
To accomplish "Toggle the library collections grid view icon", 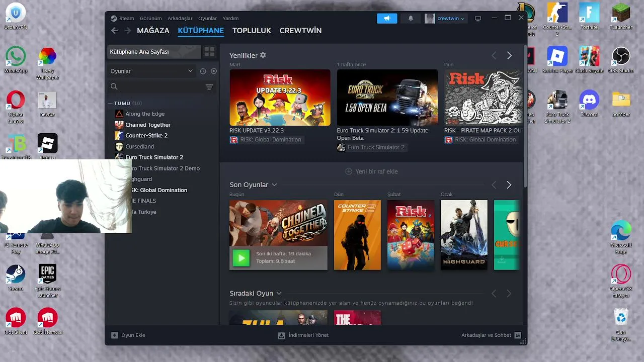I will 209,52.
